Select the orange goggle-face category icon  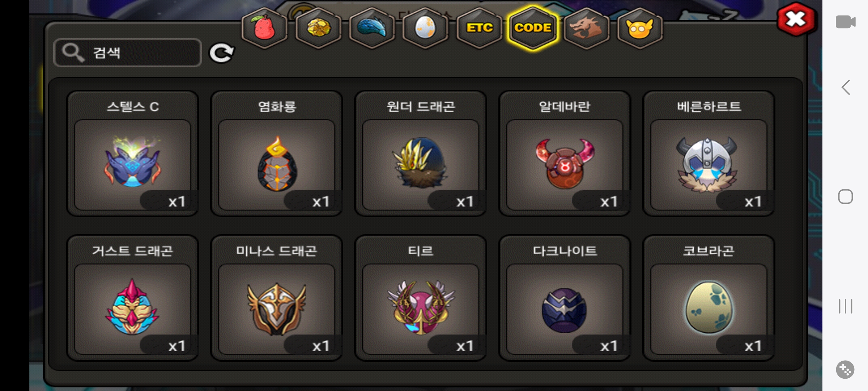640,28
